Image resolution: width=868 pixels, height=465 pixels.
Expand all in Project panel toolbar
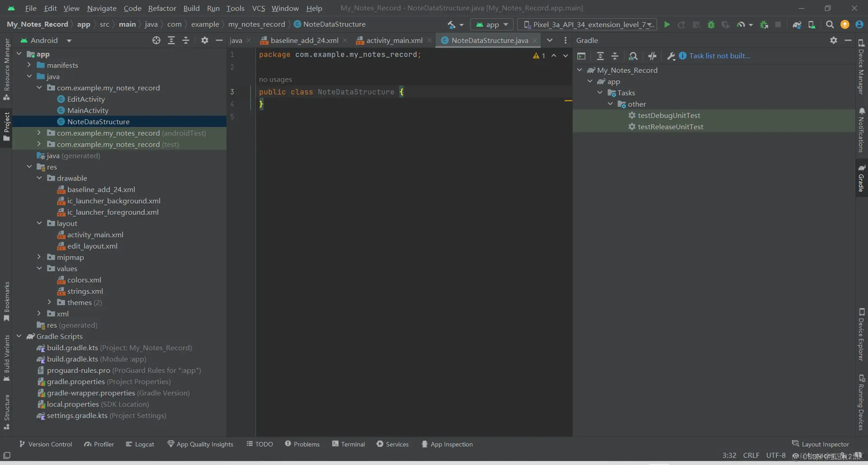pyautogui.click(x=171, y=40)
